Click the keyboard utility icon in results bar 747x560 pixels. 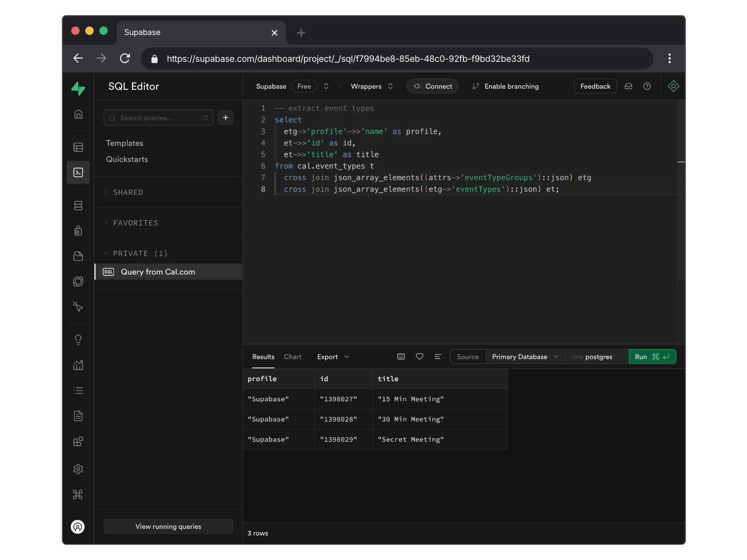[x=401, y=357]
